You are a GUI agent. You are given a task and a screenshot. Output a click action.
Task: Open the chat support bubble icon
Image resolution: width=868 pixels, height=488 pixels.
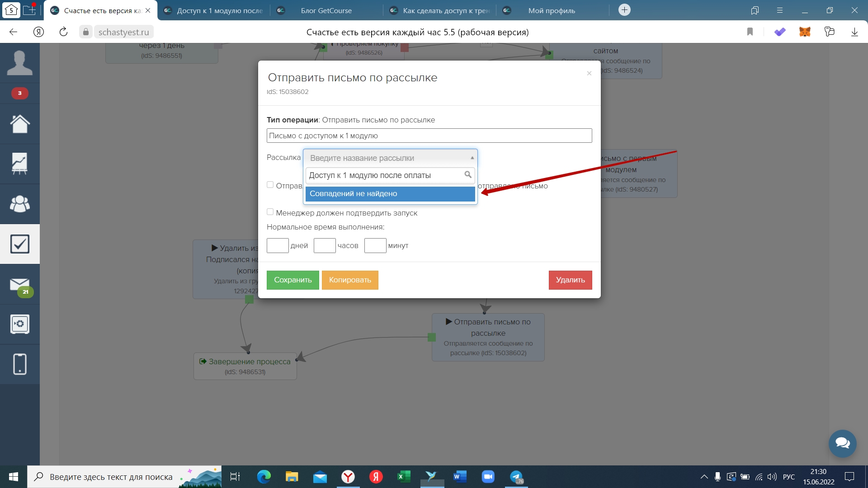pos(842,443)
